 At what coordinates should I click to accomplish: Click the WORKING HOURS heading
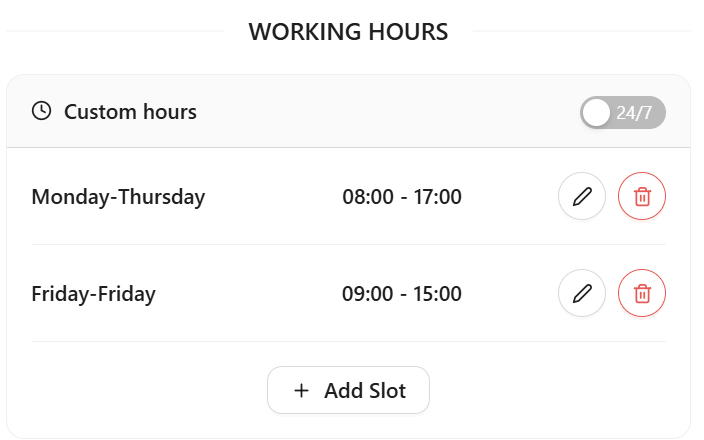click(x=348, y=32)
